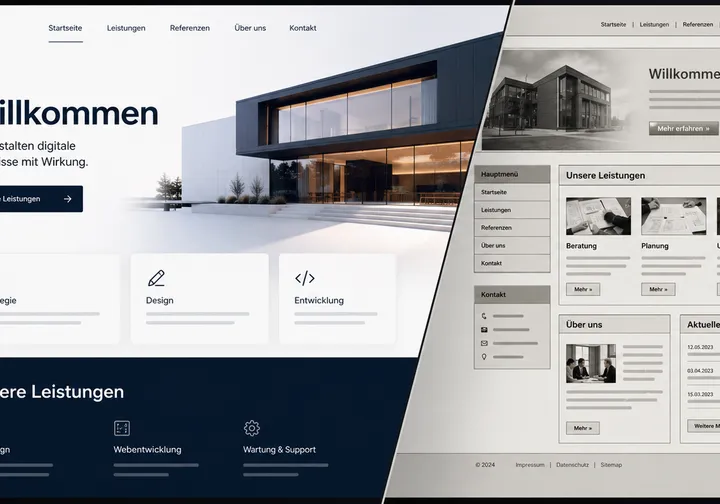This screenshot has width=720, height=504.
Task: Click the pencil icon on the Design card
Action: coord(156,278)
